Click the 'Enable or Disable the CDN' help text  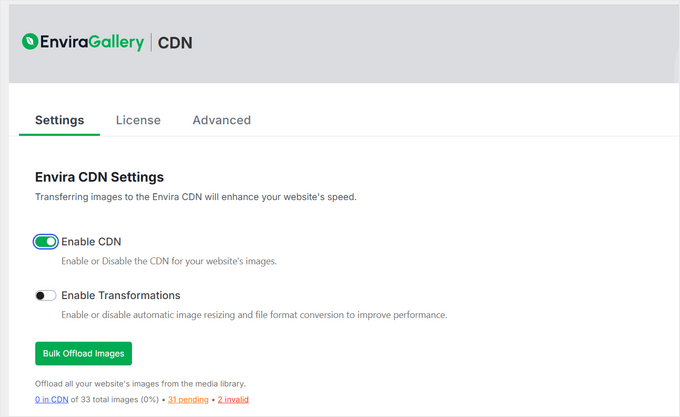click(168, 261)
